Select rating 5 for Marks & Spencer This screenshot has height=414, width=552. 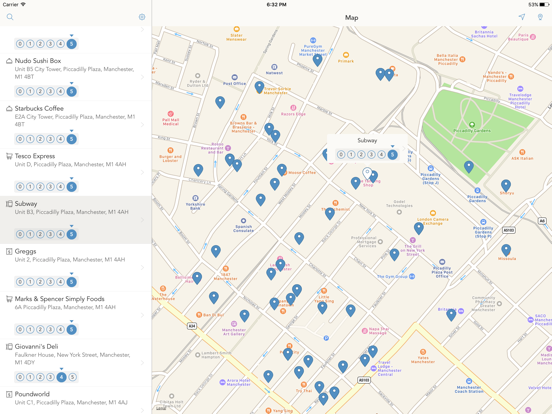click(71, 330)
